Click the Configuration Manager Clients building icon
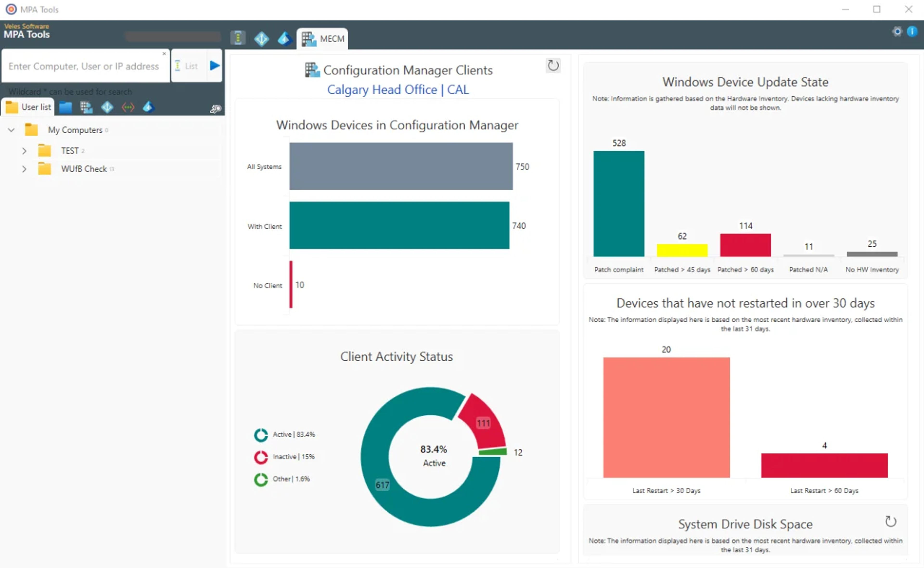924x568 pixels. coord(312,70)
